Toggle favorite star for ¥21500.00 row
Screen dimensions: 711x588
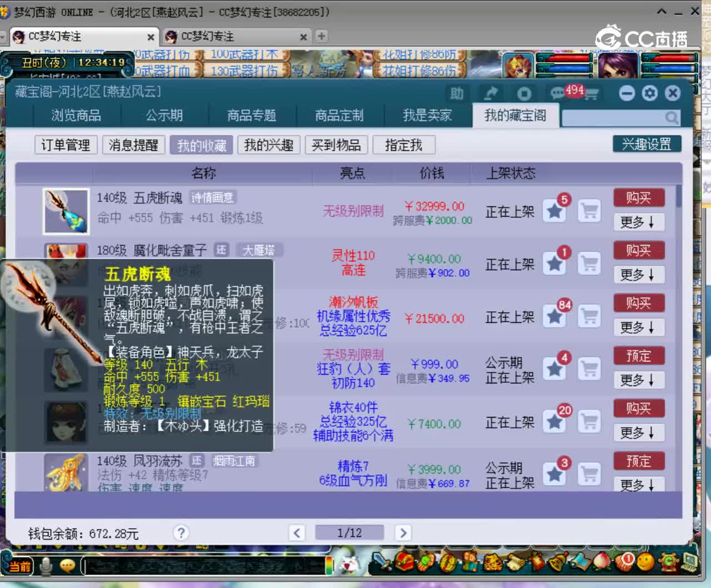554,316
